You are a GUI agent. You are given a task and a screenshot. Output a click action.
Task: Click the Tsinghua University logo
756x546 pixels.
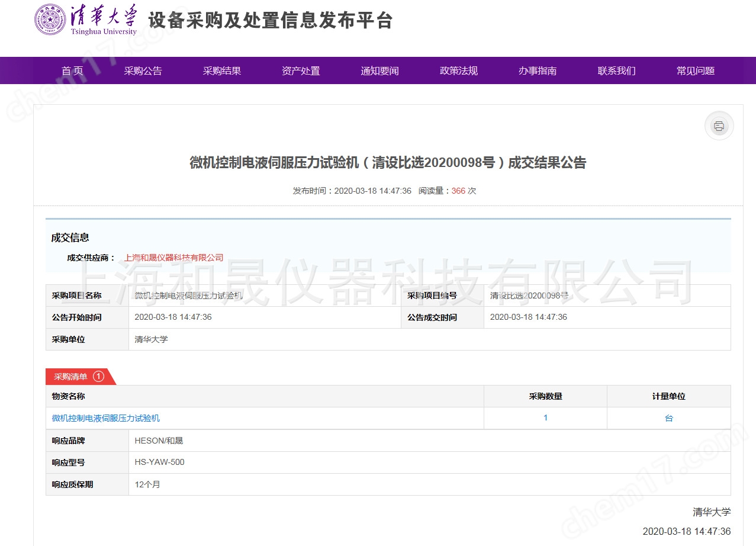86,20
